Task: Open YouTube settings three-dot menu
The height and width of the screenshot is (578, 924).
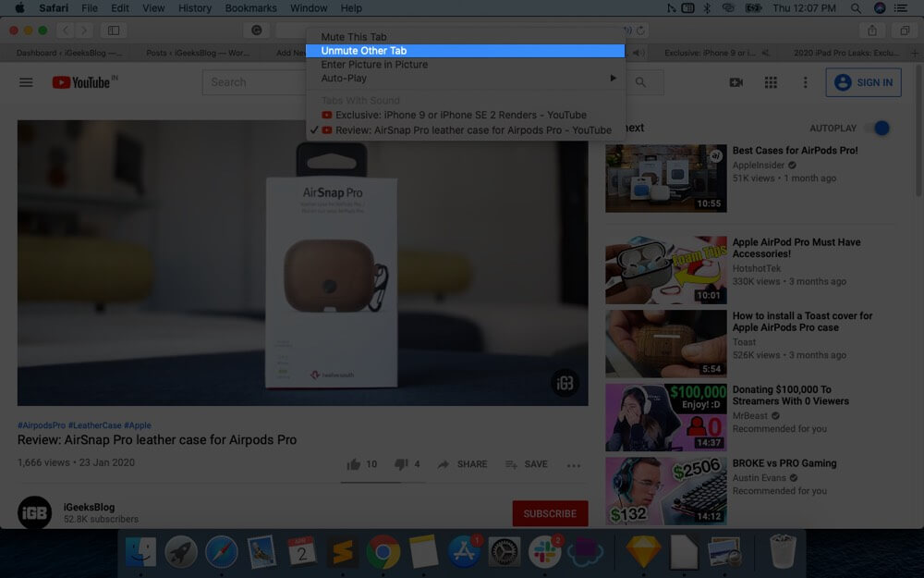Action: coord(805,82)
